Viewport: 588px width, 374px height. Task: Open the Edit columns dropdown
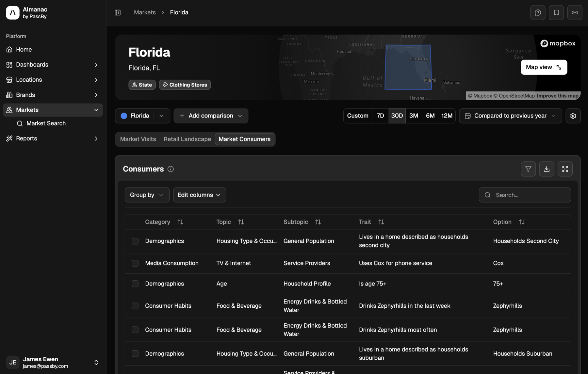pyautogui.click(x=199, y=195)
